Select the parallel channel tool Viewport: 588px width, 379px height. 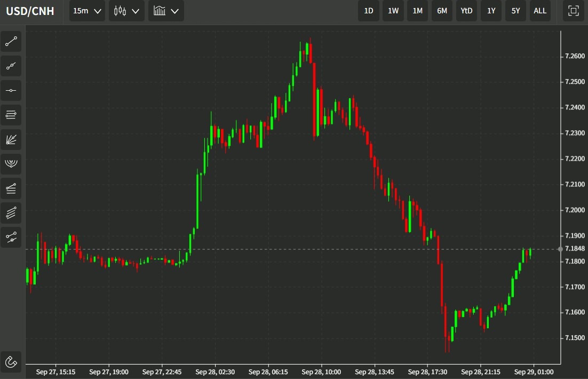11,213
